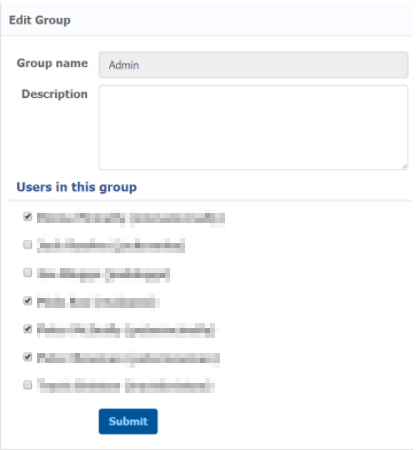
Task: Check the third user's unchecked checkbox
Action: pos(28,273)
